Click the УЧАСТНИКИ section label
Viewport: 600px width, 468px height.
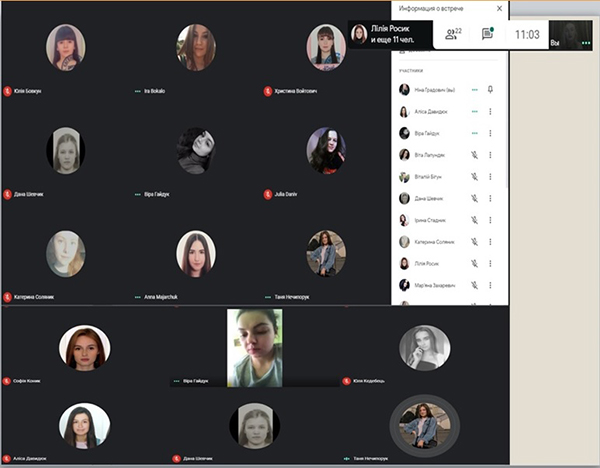411,71
